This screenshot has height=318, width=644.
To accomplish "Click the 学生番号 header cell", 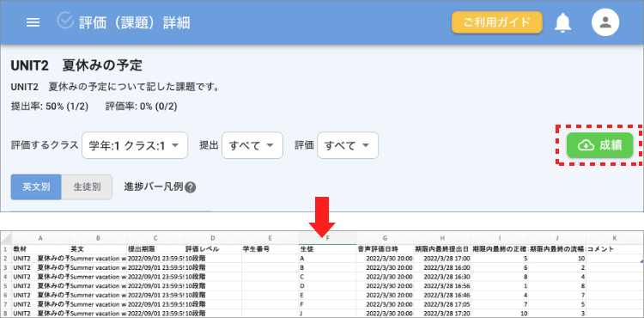I will [x=270, y=249].
